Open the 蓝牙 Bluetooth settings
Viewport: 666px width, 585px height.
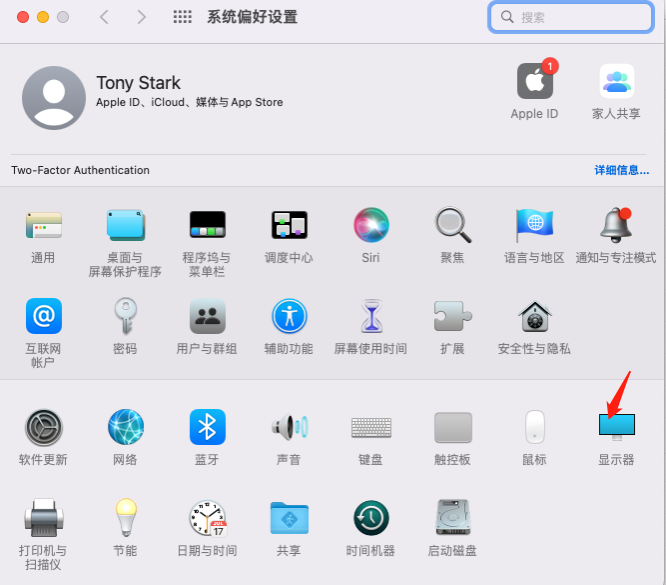pos(207,428)
